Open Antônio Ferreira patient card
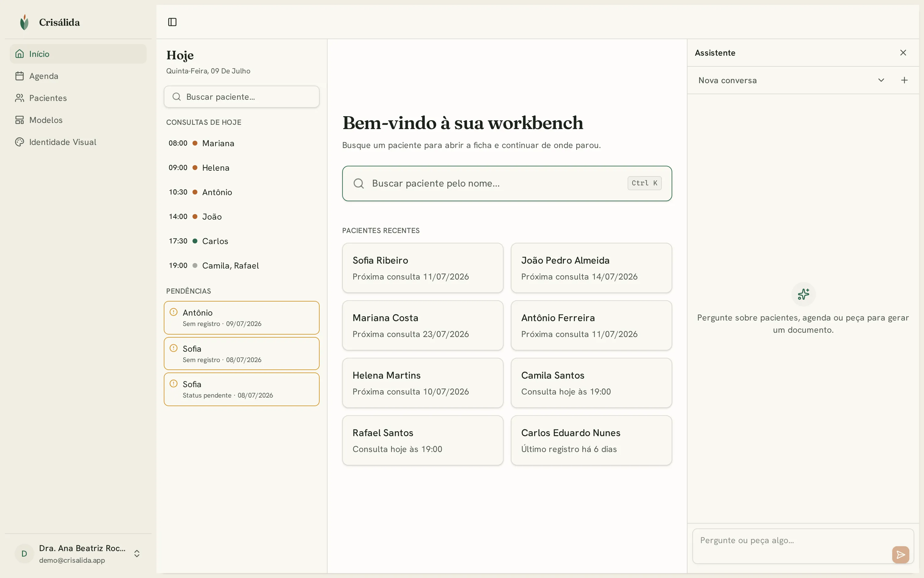 click(592, 325)
